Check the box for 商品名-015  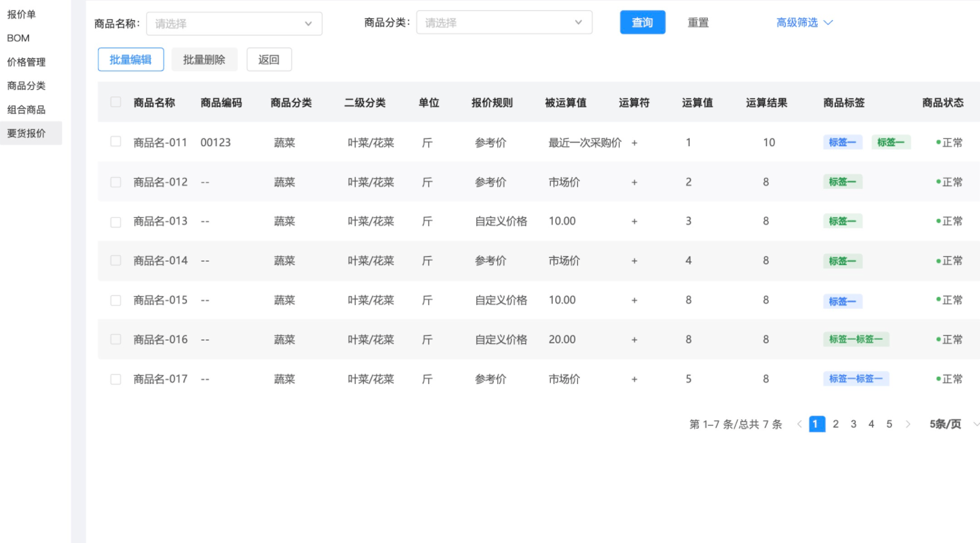[x=116, y=301]
